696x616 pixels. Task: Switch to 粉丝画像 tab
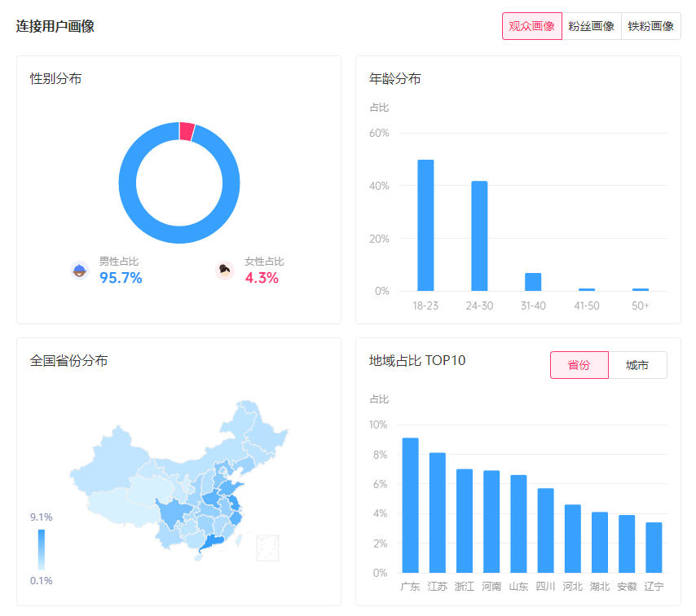(591, 26)
